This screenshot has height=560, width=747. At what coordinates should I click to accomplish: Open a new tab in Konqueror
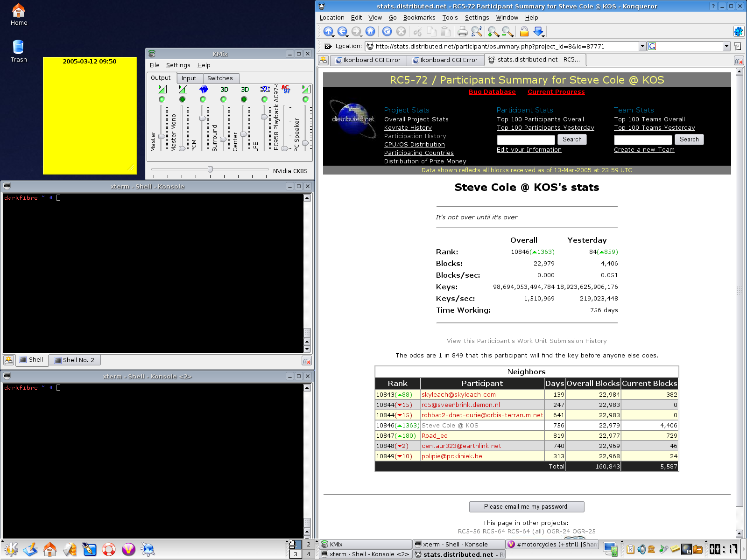point(324,60)
